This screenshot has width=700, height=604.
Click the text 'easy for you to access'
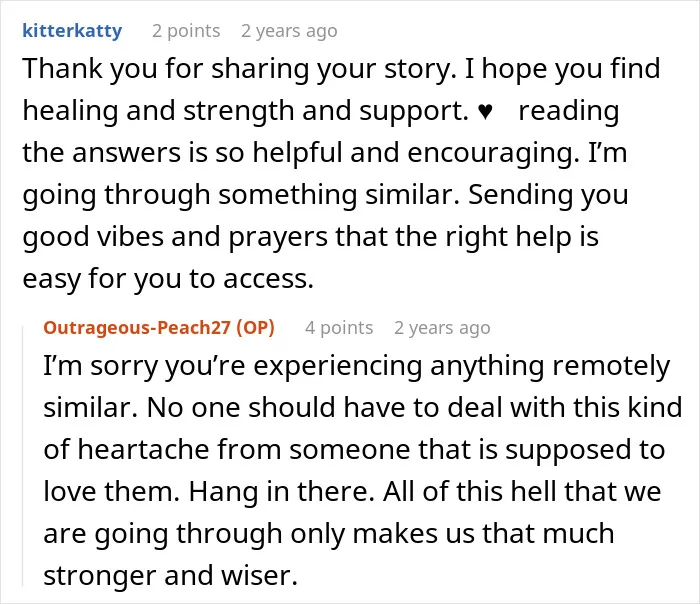coord(168,279)
